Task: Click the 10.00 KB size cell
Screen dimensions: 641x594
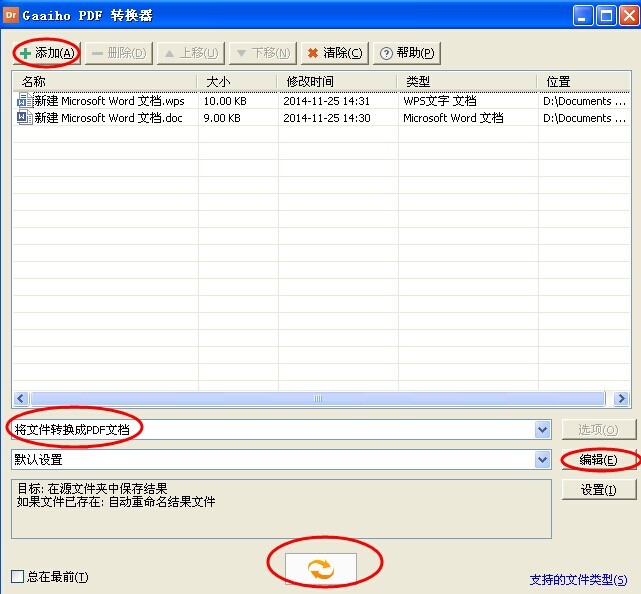Action: pyautogui.click(x=225, y=101)
